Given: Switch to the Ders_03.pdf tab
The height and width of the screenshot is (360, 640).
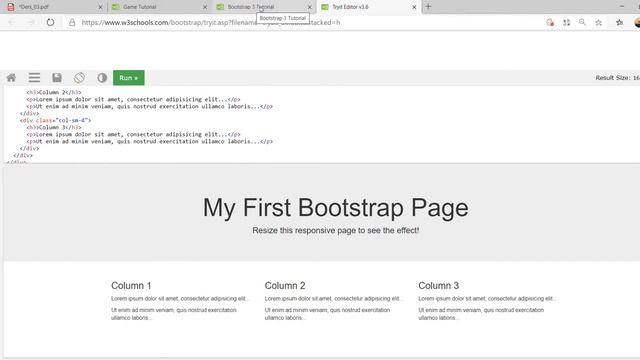Looking at the screenshot, I should [x=53, y=7].
